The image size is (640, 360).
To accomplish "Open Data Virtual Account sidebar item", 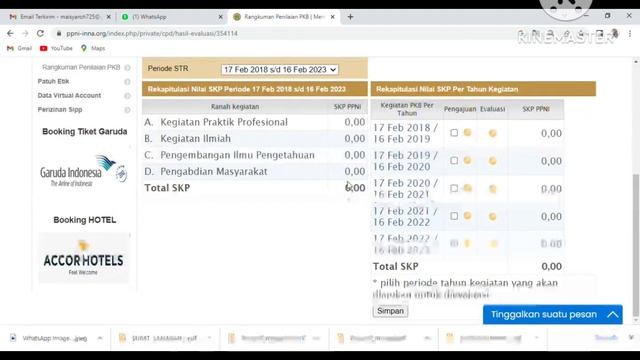I will click(x=69, y=96).
